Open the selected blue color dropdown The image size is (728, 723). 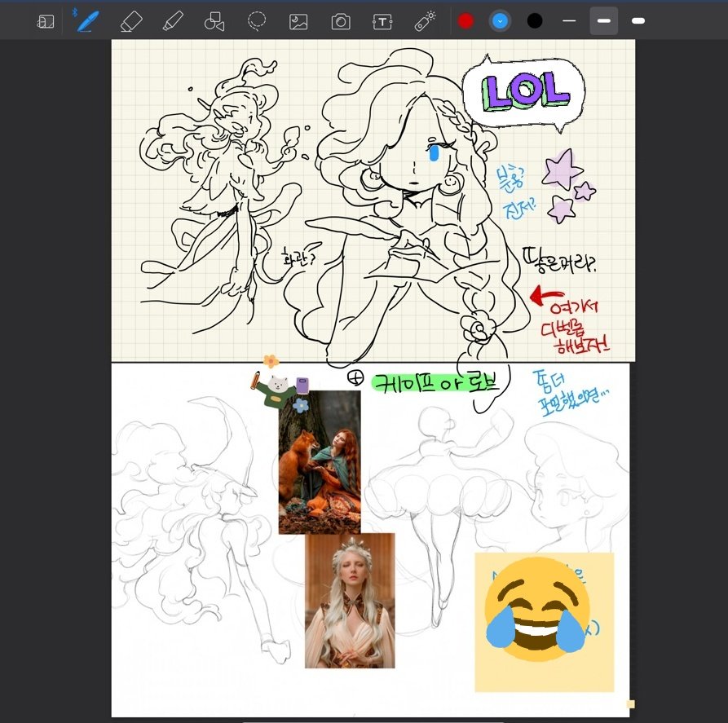pyautogui.click(x=500, y=21)
